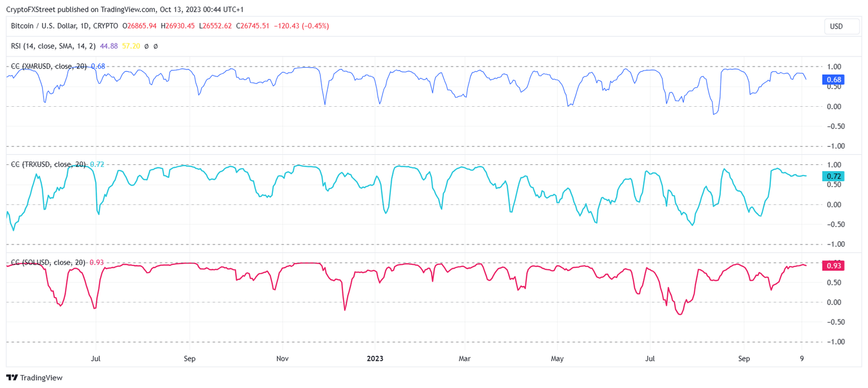868x388 pixels.
Task: Select the pink 0.93 price label badge
Action: (x=832, y=265)
